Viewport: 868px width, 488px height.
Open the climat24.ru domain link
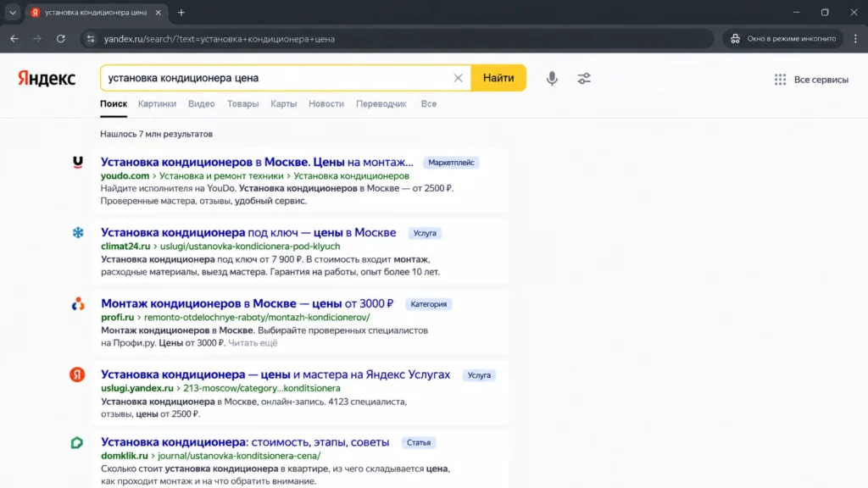point(125,247)
